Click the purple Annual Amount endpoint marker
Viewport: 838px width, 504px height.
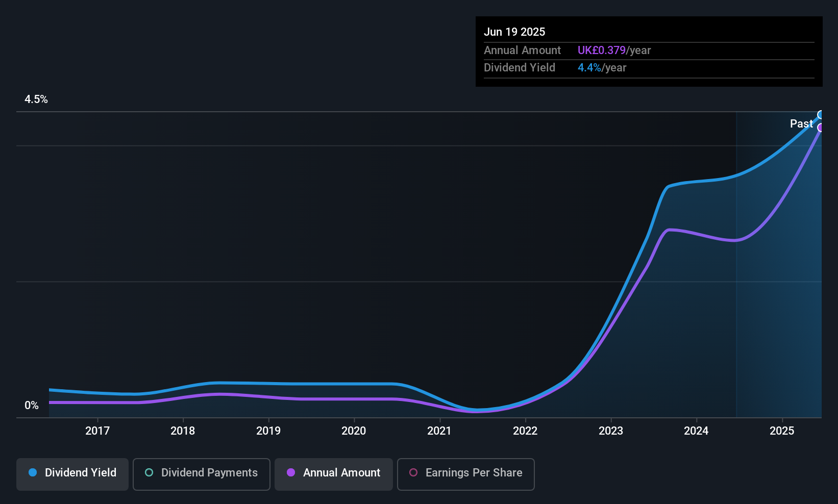pos(821,128)
